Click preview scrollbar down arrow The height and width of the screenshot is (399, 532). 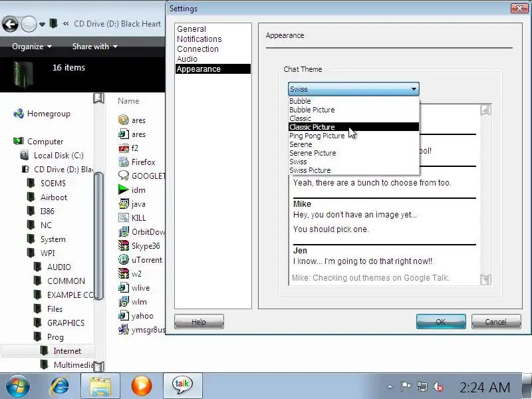[486, 279]
